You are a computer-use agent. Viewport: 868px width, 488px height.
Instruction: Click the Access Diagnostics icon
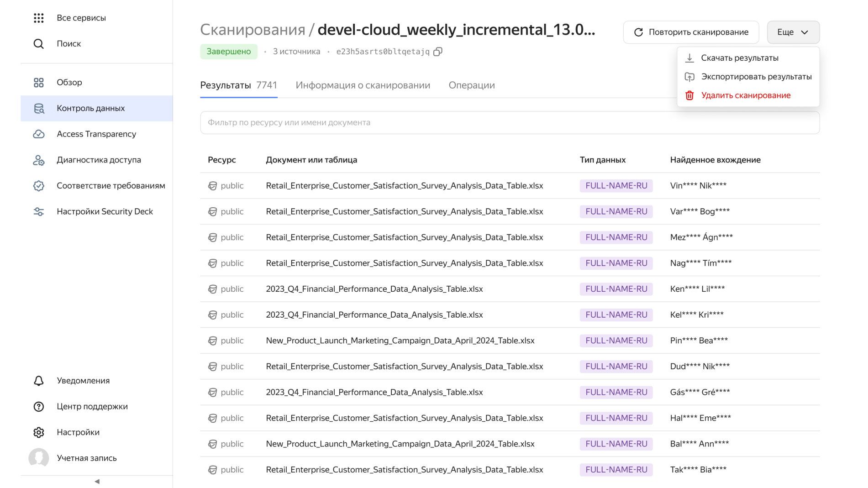(39, 160)
